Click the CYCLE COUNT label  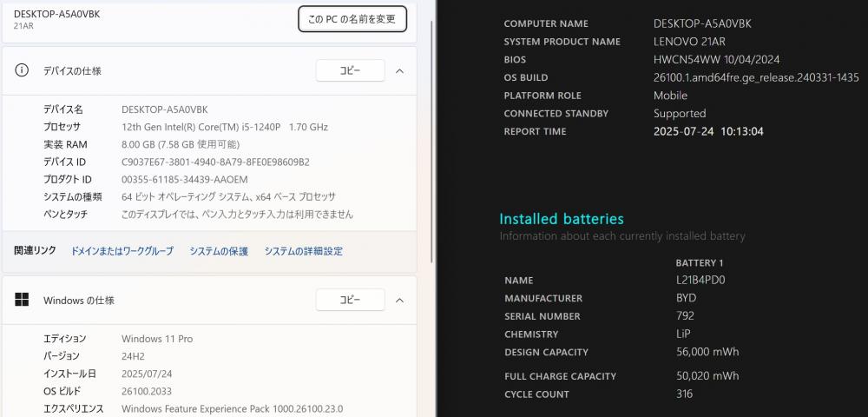pyautogui.click(x=536, y=394)
